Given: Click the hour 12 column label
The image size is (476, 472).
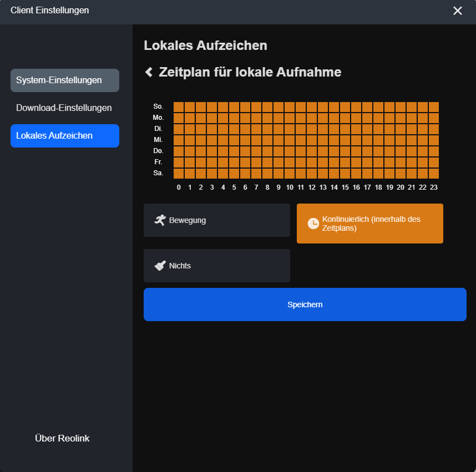Looking at the screenshot, I should tap(312, 187).
